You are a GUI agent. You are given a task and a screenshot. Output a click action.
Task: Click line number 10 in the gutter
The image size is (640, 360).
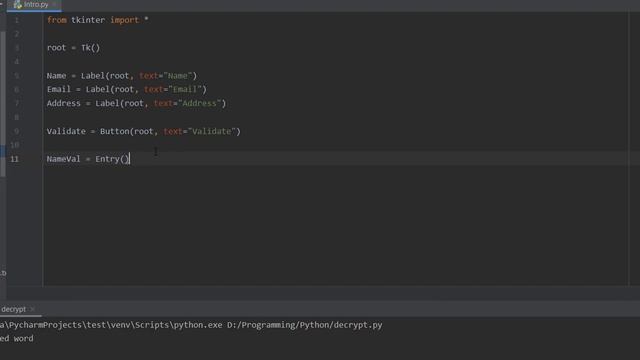(15, 145)
